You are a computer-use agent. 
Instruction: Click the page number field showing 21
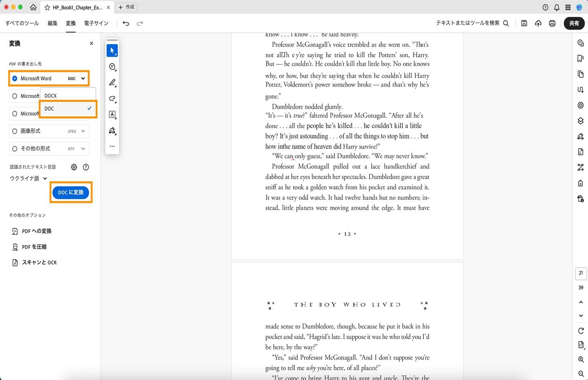tap(581, 273)
